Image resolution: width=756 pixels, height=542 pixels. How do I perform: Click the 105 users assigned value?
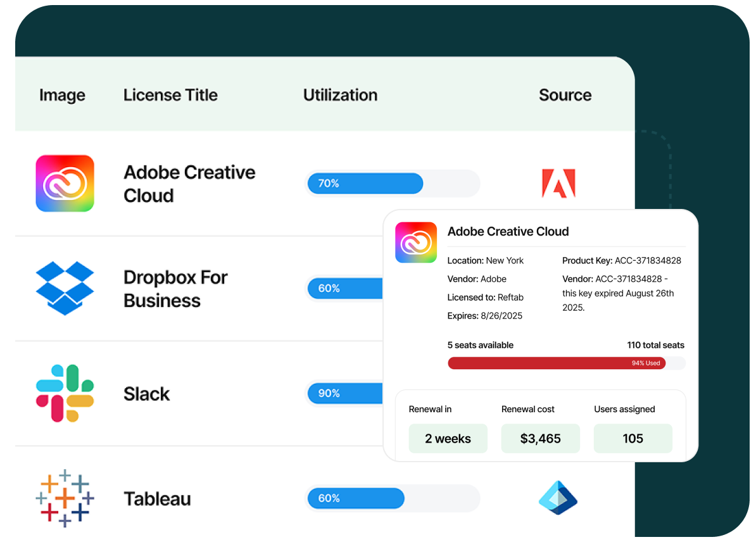(x=633, y=438)
